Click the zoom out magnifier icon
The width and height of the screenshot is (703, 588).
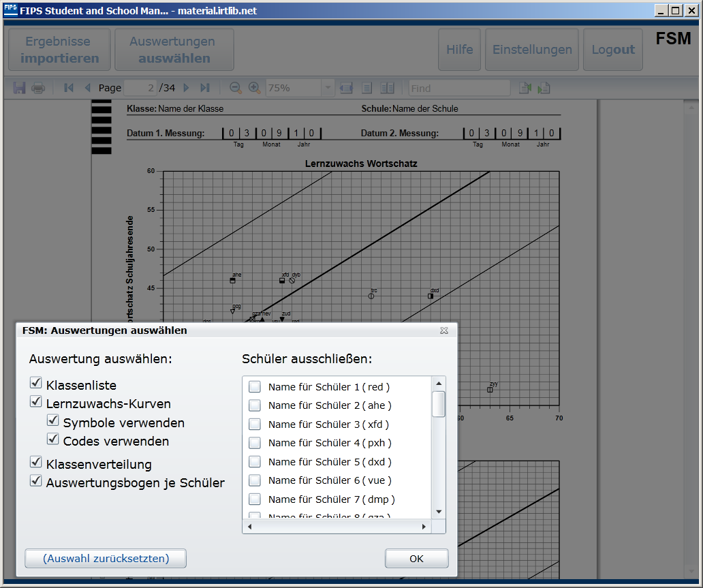click(236, 88)
